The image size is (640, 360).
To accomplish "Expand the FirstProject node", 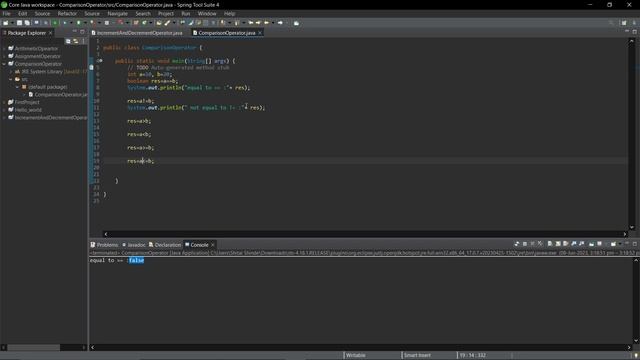I will point(4,102).
